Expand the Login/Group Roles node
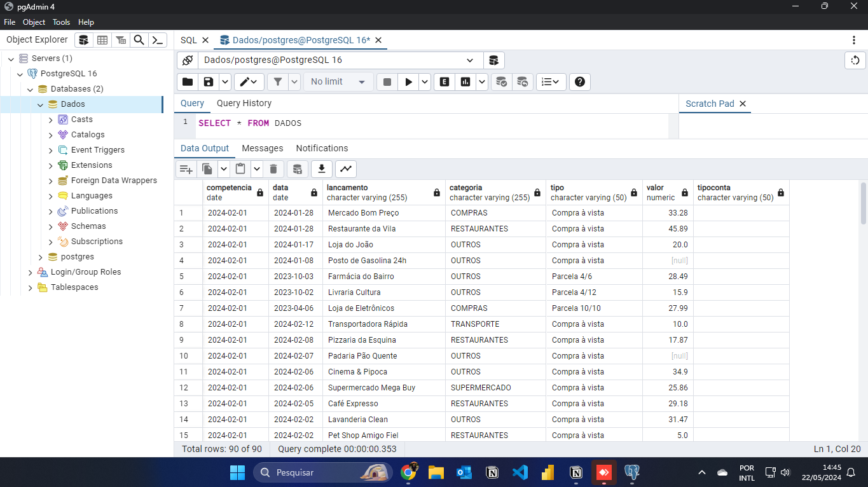Viewport: 868px width, 487px height. click(30, 272)
